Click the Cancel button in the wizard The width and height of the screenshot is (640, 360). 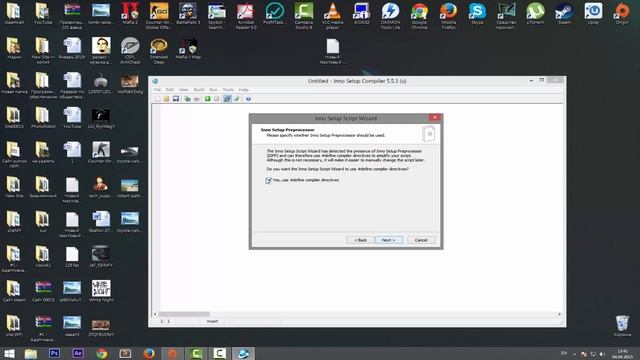[x=421, y=240]
